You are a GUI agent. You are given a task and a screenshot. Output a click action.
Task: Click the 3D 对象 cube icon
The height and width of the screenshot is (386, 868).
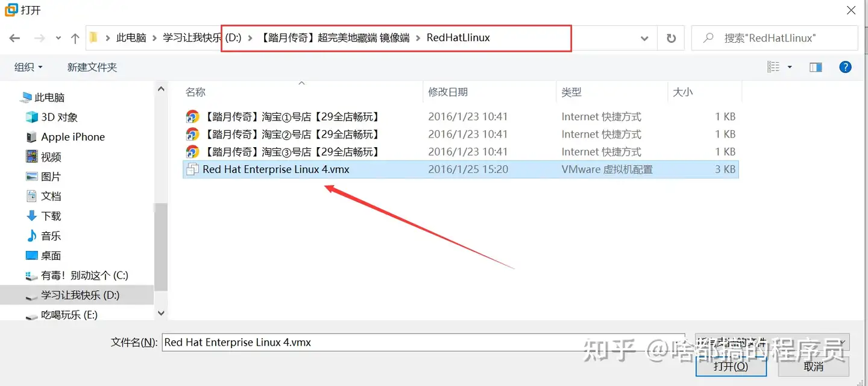point(32,117)
